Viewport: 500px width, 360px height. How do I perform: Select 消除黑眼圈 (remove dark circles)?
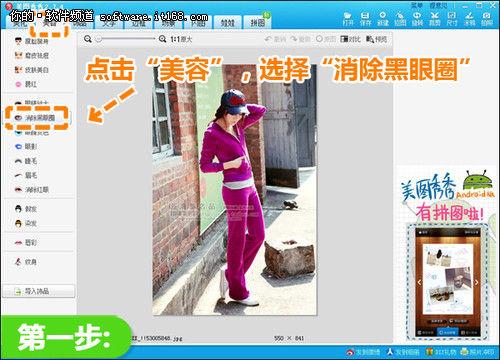tap(35, 118)
